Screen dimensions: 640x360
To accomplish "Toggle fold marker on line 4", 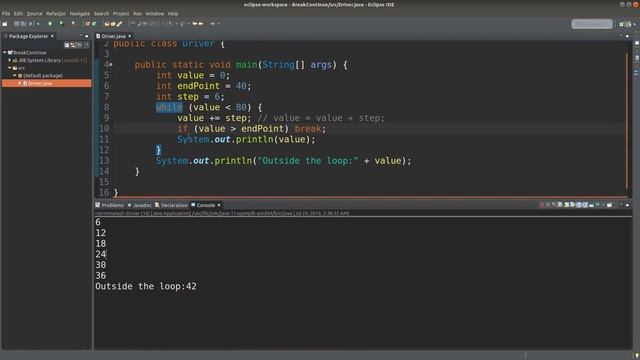I will [x=111, y=64].
